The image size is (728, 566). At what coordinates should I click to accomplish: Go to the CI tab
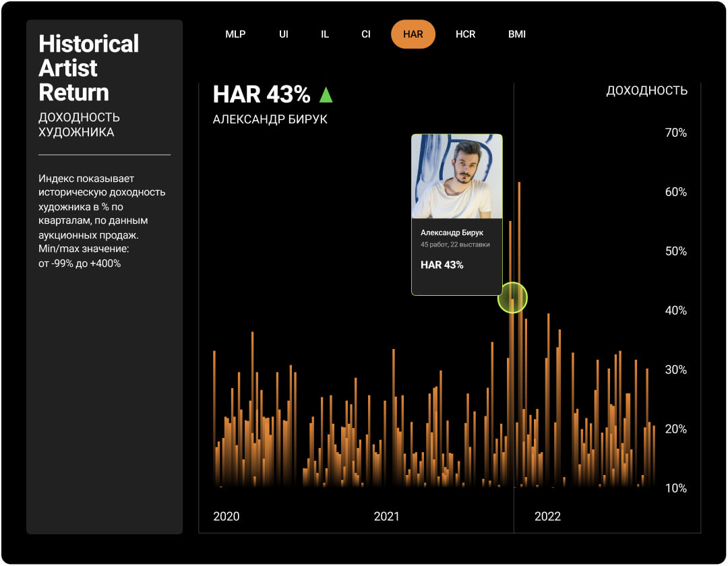coord(366,34)
